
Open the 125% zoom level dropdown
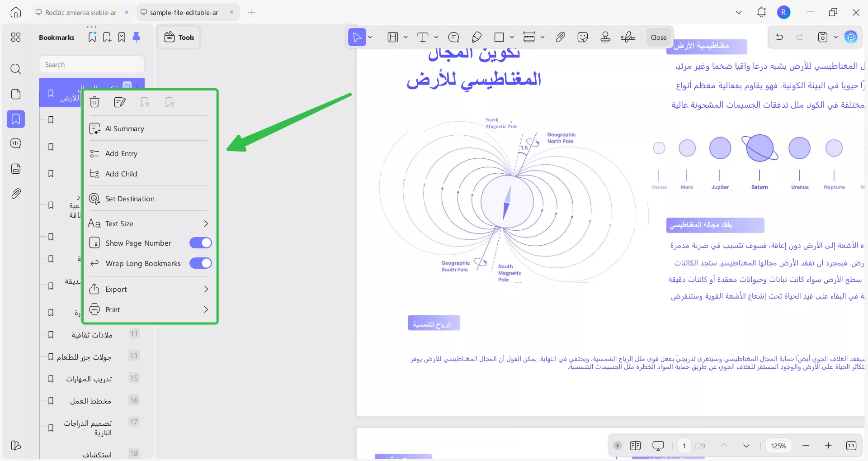pyautogui.click(x=778, y=446)
